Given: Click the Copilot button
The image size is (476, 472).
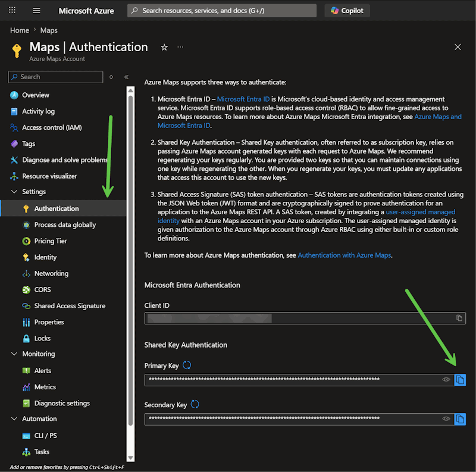Looking at the screenshot, I should [347, 11].
